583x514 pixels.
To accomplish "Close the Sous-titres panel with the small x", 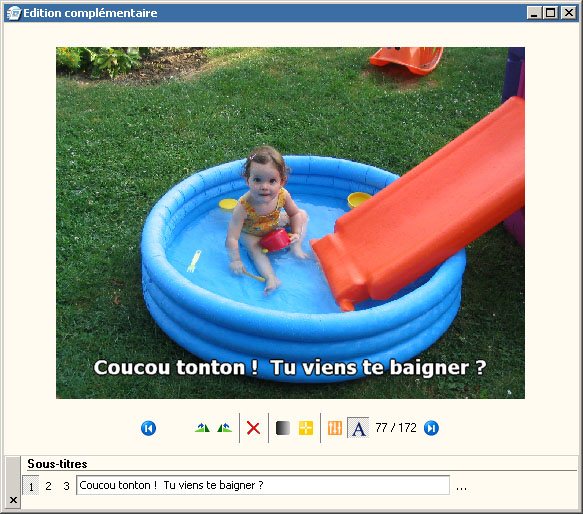I will 13,500.
